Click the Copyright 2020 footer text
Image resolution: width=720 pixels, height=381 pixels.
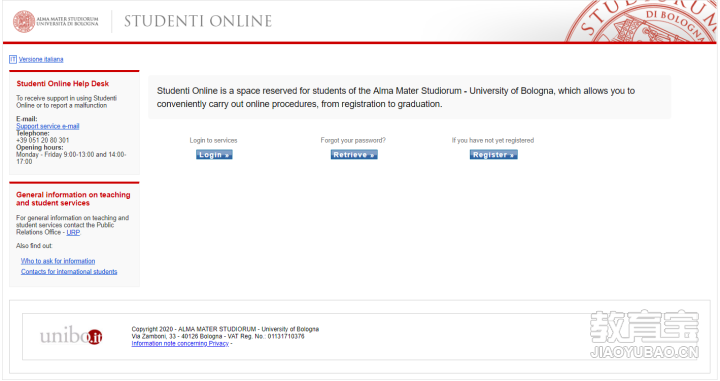click(225, 329)
